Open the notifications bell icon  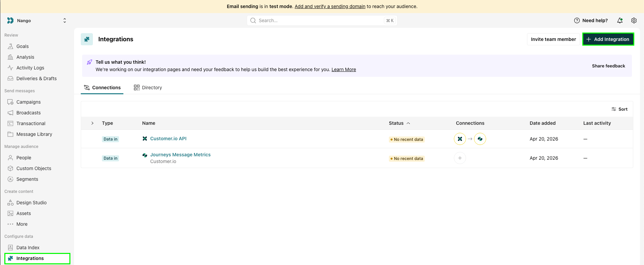(620, 20)
